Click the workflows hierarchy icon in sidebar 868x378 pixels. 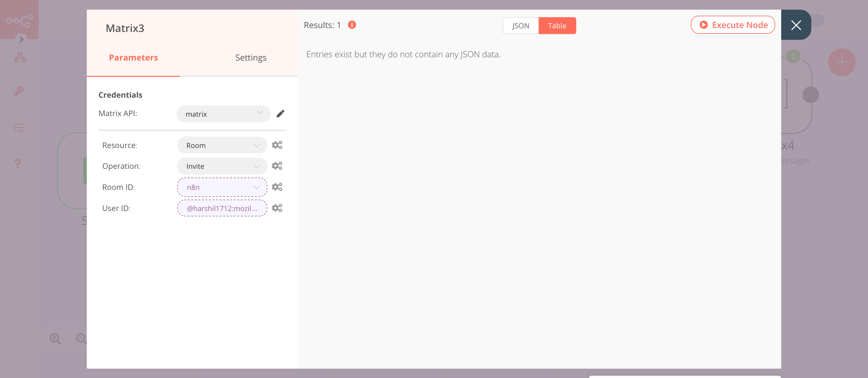click(20, 57)
